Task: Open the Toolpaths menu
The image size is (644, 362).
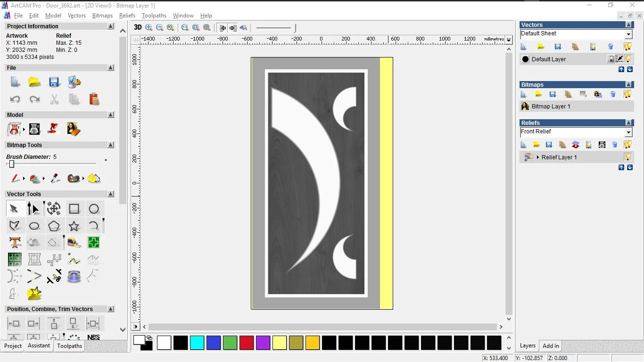Action: [154, 16]
